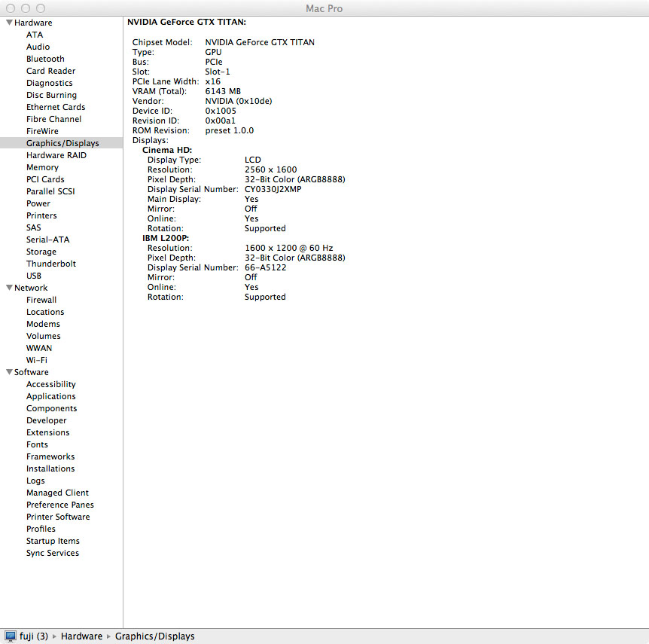Show Printer Software information

[58, 517]
